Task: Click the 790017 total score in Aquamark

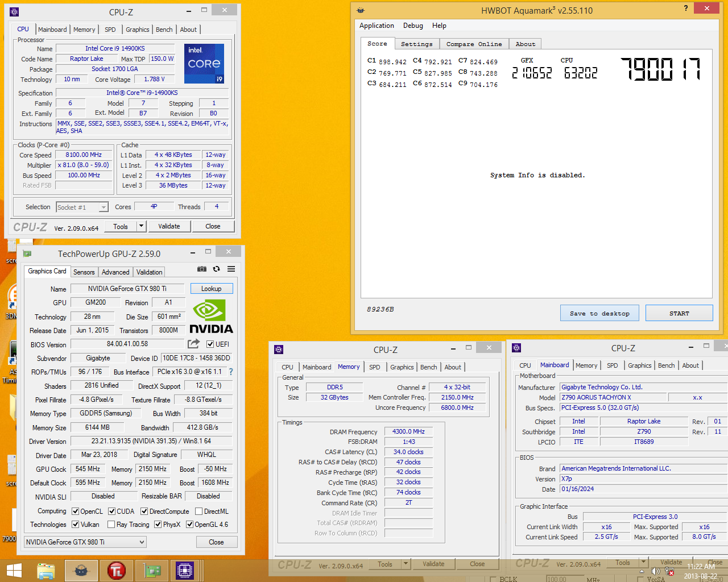Action: (661, 69)
